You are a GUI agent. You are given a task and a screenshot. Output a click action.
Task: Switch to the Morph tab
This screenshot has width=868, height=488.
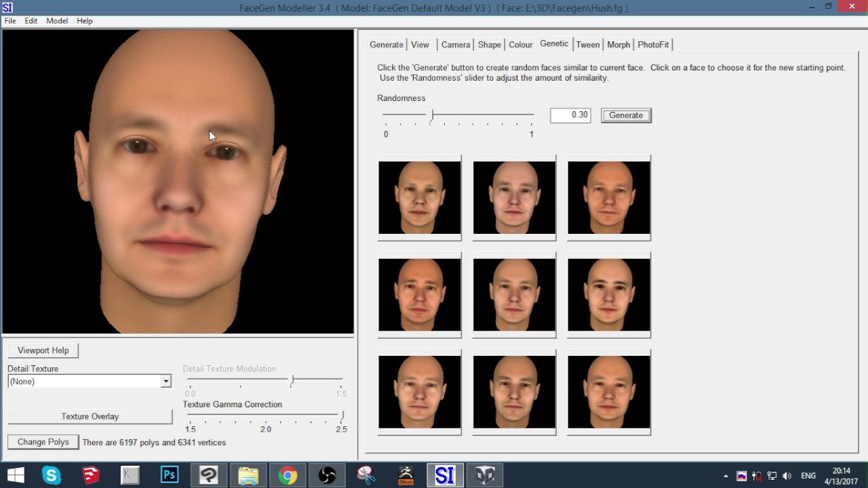pos(618,45)
